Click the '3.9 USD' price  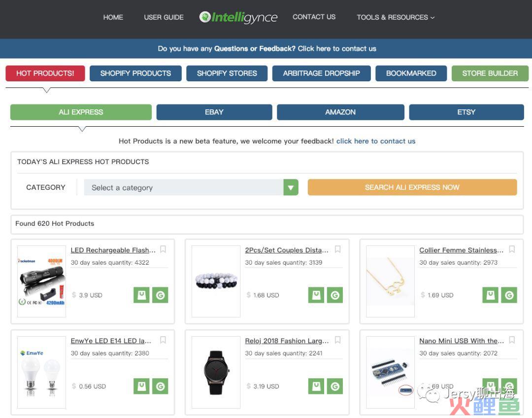coord(91,295)
